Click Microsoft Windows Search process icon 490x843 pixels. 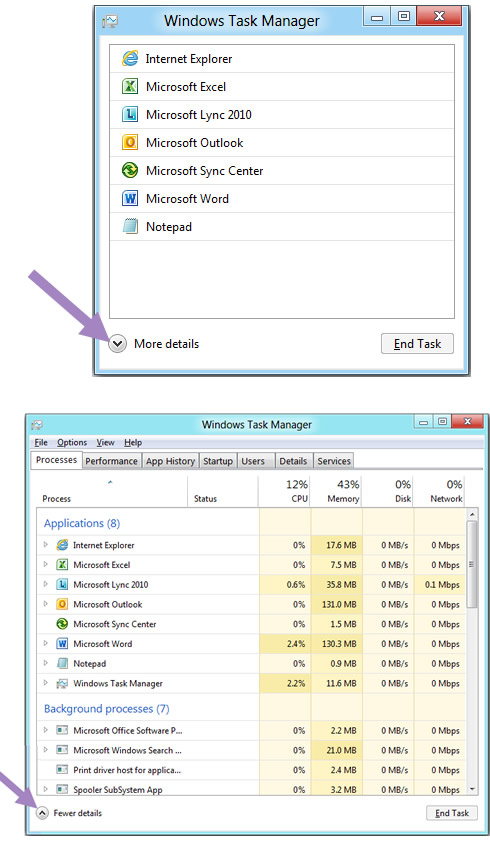(x=62, y=750)
